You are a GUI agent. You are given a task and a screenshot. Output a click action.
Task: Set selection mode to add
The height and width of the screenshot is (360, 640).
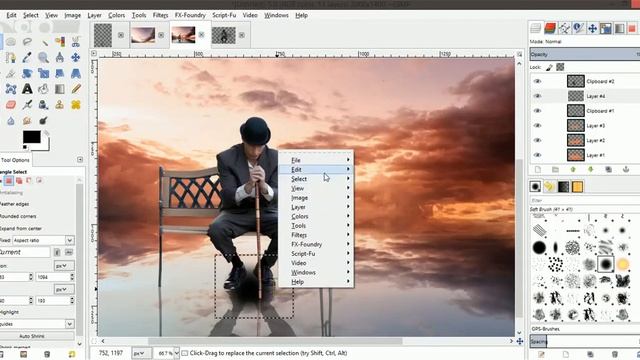tap(19, 180)
